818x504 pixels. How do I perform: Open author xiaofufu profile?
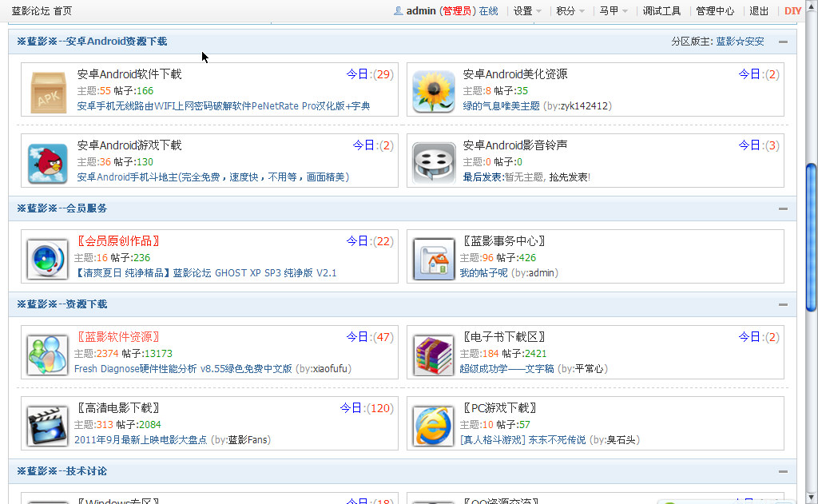330,369
